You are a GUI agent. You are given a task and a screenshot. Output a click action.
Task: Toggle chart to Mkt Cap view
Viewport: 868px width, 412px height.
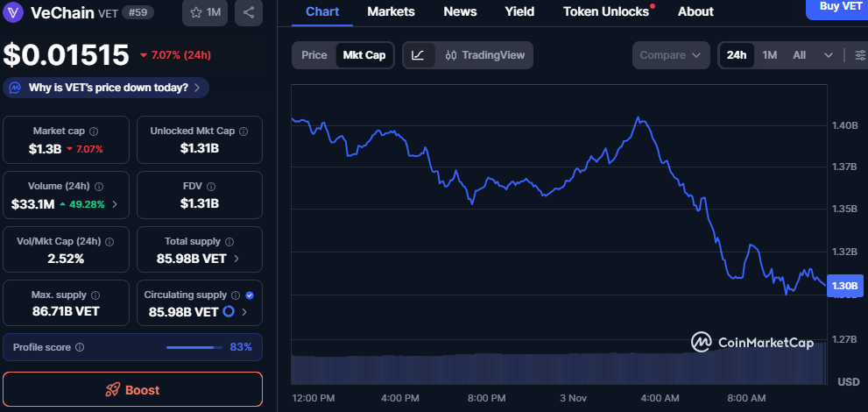(x=363, y=55)
